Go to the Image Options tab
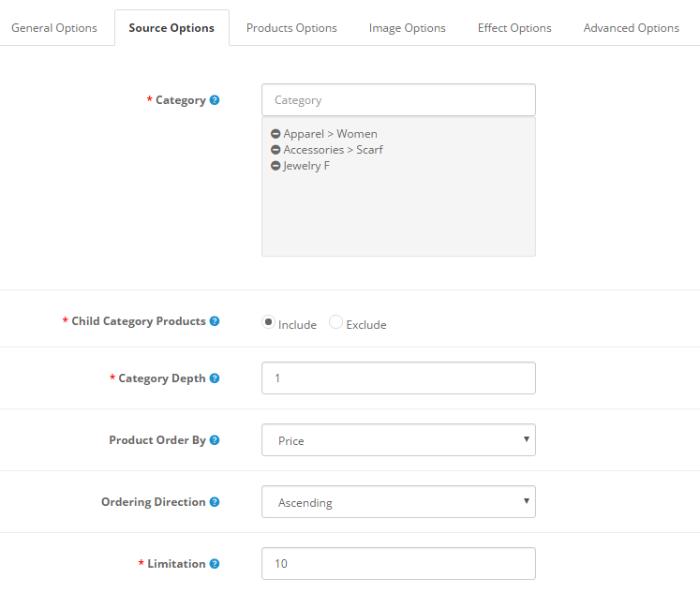700x593 pixels. 408,28
